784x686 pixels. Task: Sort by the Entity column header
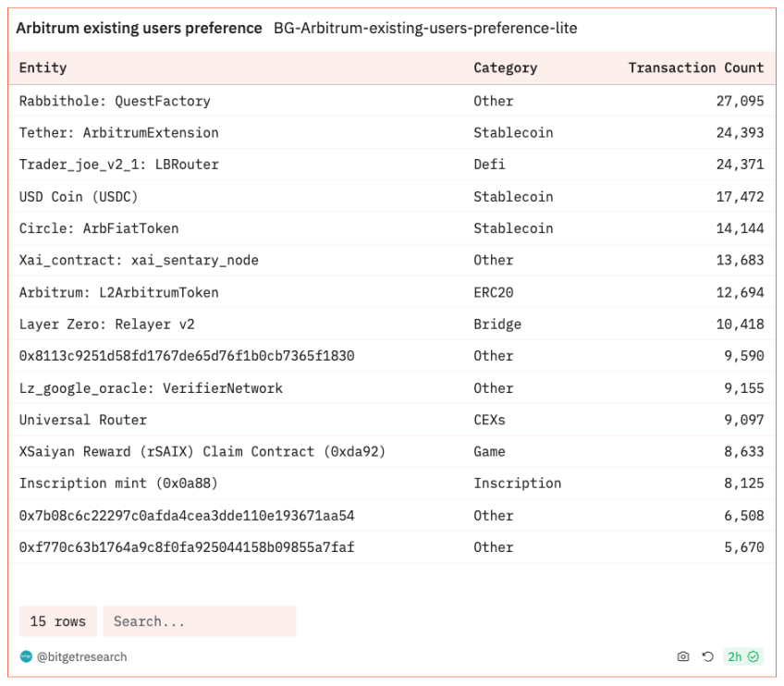click(43, 67)
